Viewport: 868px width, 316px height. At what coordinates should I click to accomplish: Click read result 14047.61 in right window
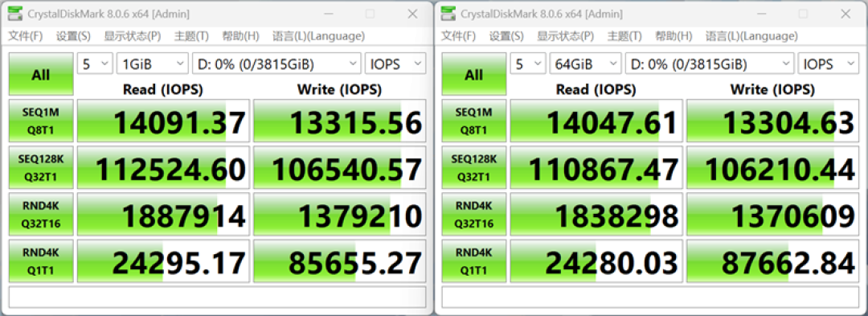596,121
